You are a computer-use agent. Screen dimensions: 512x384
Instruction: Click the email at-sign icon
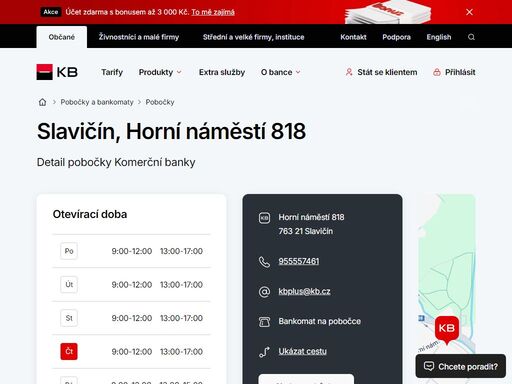[x=264, y=292]
